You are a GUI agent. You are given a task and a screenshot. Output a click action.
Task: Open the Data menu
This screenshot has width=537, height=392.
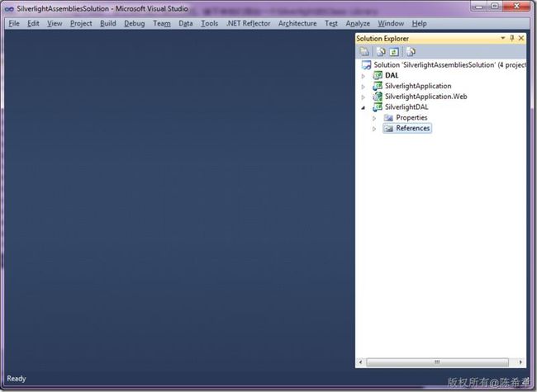tap(186, 23)
